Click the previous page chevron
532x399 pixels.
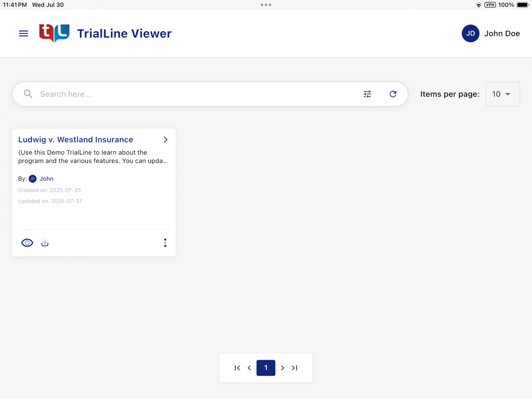[249, 368]
